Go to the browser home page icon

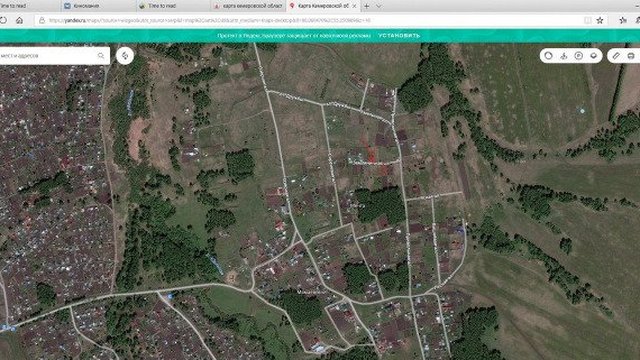19,20
